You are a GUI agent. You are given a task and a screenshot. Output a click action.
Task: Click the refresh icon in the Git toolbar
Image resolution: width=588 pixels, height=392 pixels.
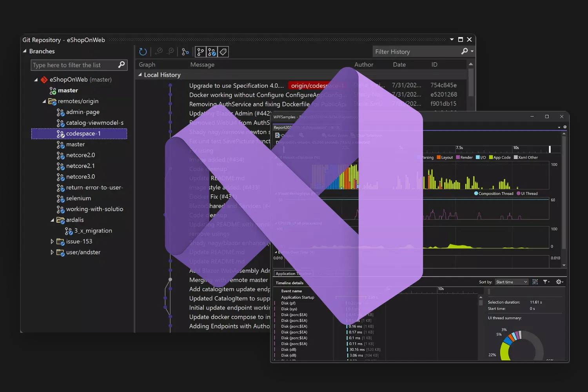tap(143, 51)
